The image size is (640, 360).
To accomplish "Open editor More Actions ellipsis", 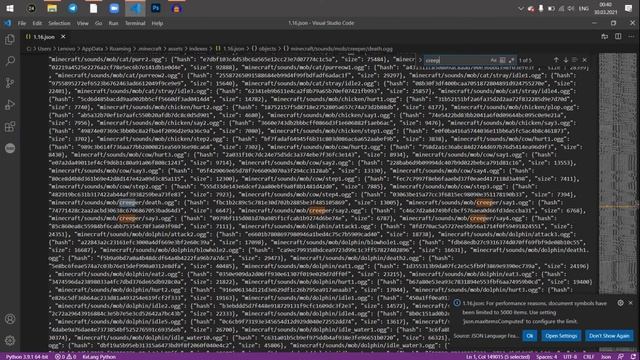I will (x=631, y=37).
